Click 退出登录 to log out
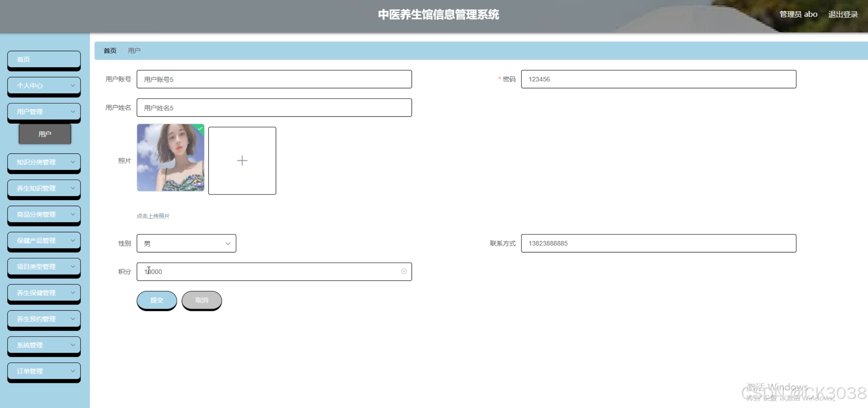The height and width of the screenshot is (408, 868). coord(843,14)
